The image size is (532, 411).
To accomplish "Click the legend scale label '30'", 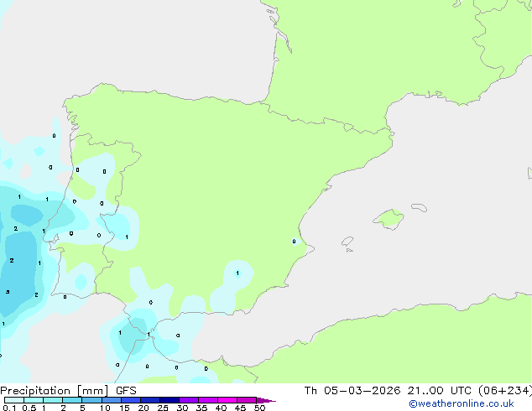I will (x=182, y=408).
